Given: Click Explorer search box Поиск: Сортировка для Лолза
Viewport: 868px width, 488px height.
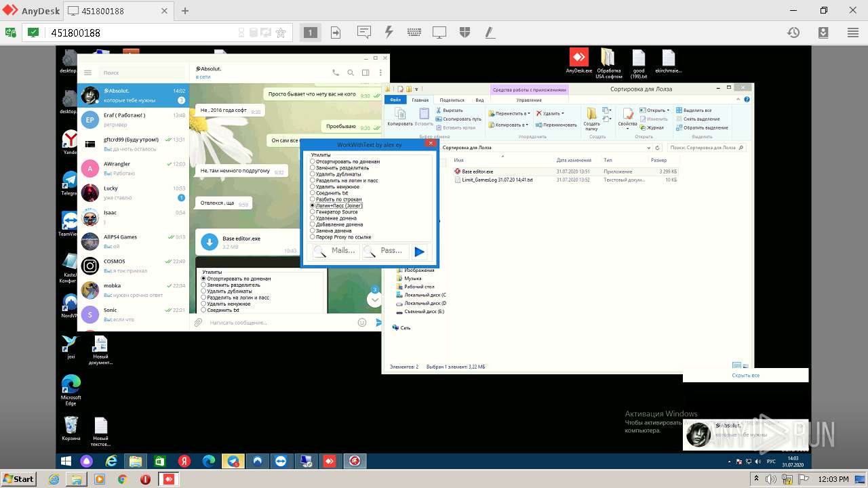Looking at the screenshot, I should [706, 147].
